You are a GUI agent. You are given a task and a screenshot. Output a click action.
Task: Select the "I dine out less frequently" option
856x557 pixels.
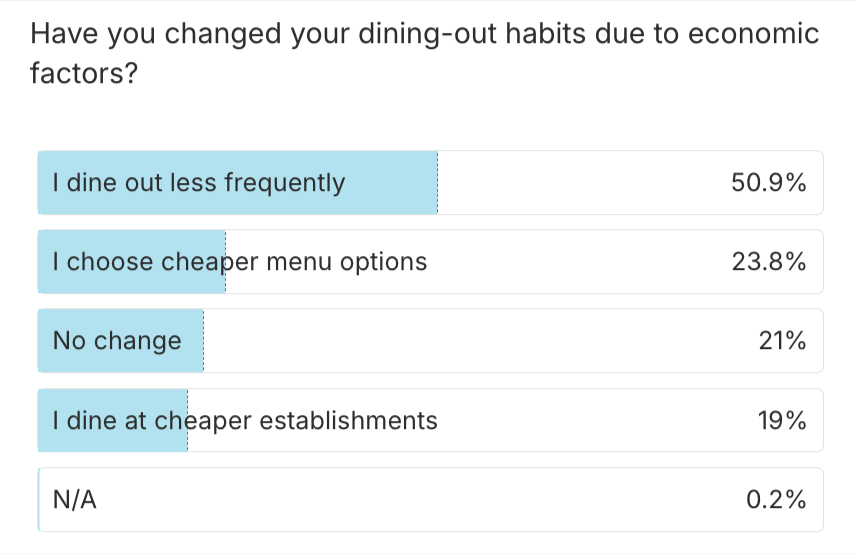(199, 183)
